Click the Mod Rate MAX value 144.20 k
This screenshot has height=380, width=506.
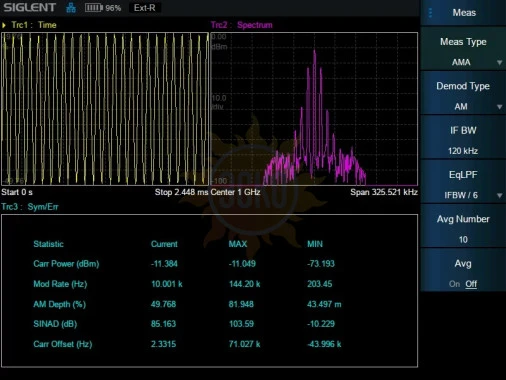point(244,284)
